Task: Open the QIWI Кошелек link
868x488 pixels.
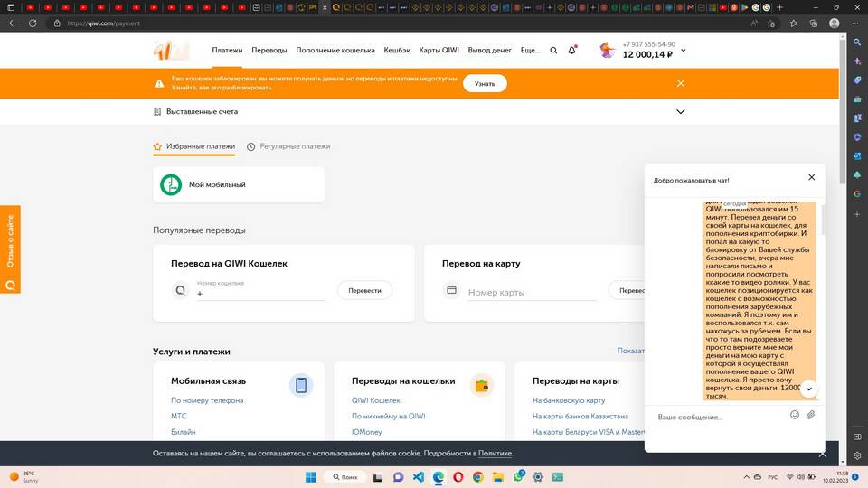Action: (376, 400)
